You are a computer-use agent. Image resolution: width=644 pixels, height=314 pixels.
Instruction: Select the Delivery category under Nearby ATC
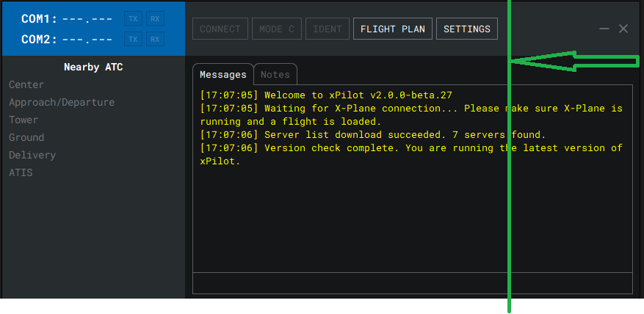32,156
